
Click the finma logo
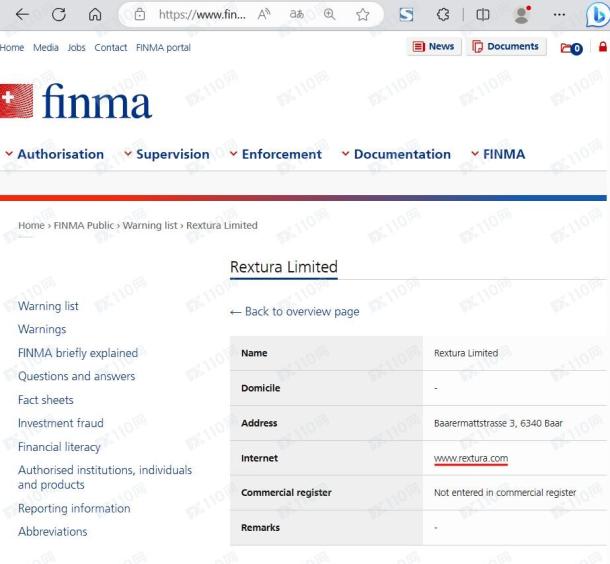(x=75, y=101)
